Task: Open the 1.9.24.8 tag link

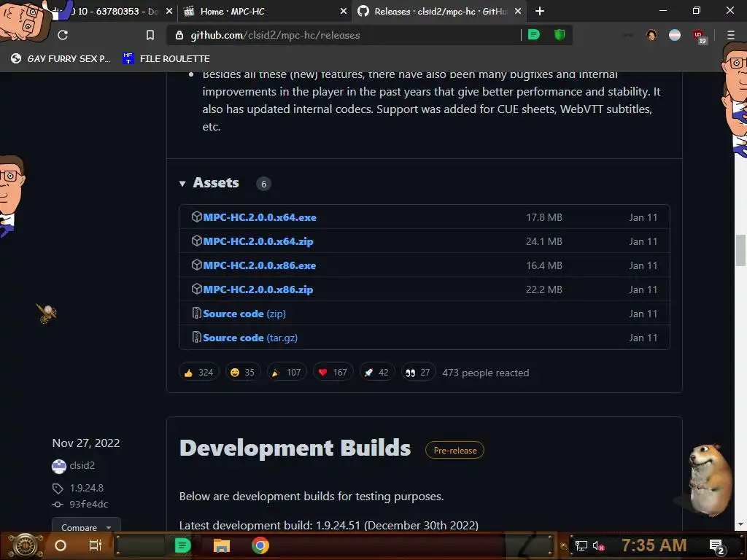Action: pyautogui.click(x=86, y=488)
